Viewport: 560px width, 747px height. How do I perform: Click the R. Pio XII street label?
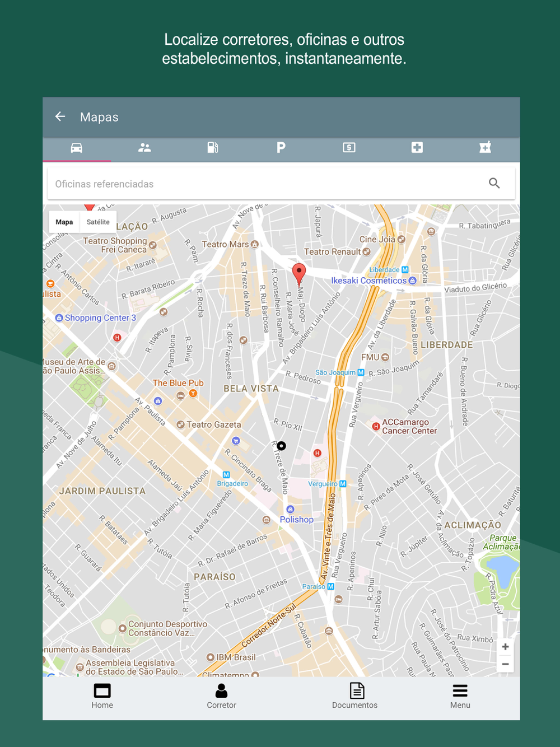288,424
